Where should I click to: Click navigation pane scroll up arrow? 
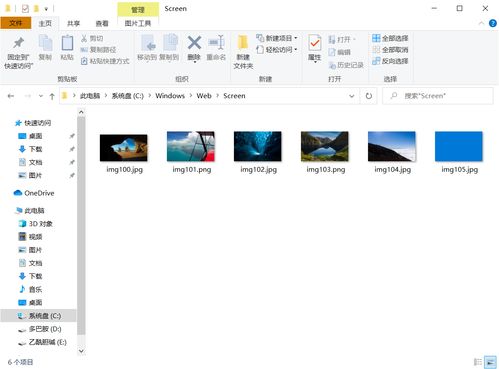pos(81,112)
